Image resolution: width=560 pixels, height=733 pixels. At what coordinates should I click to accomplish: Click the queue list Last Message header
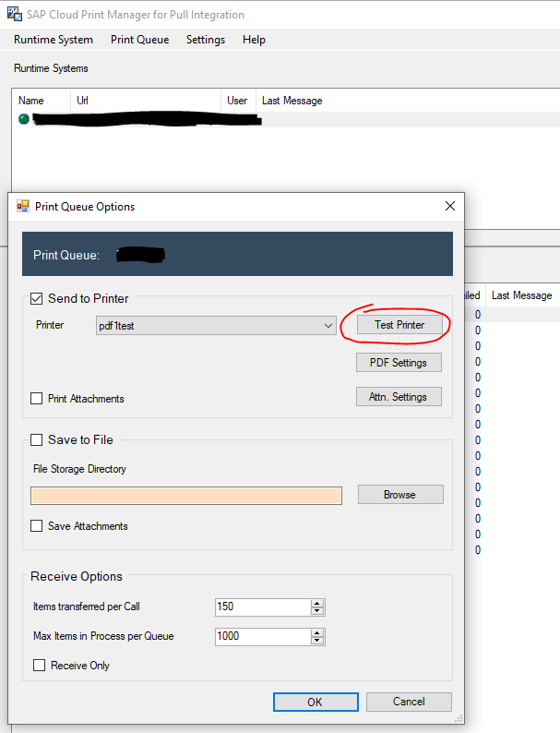pos(522,295)
